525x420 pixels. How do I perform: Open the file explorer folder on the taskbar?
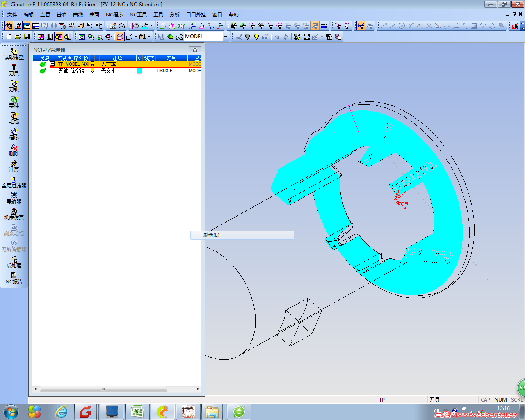click(212, 411)
